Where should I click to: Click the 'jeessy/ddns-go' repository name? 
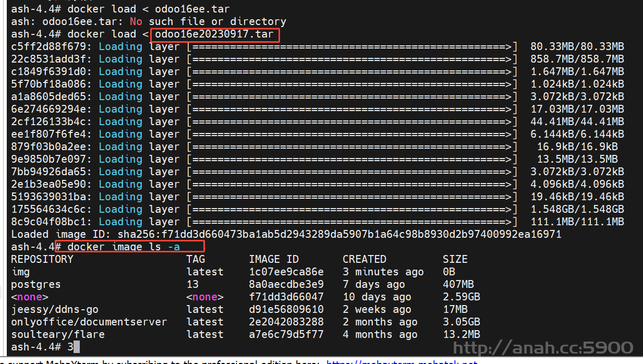coord(55,310)
